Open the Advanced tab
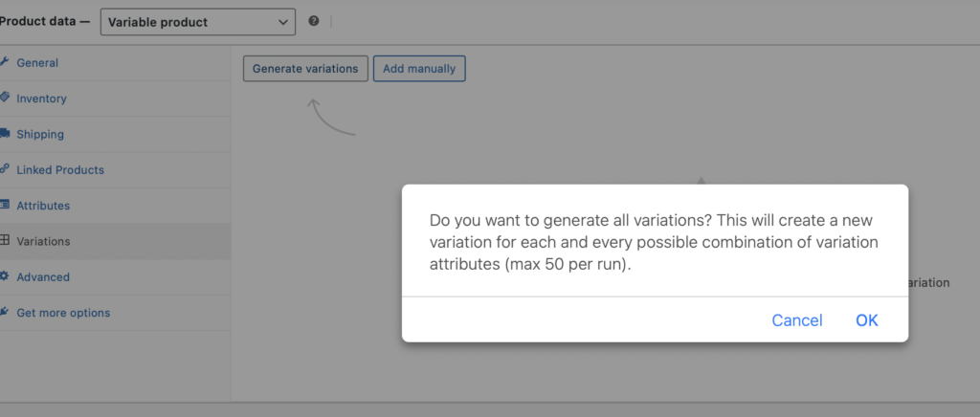Viewport: 980px width, 417px height. 43,277
